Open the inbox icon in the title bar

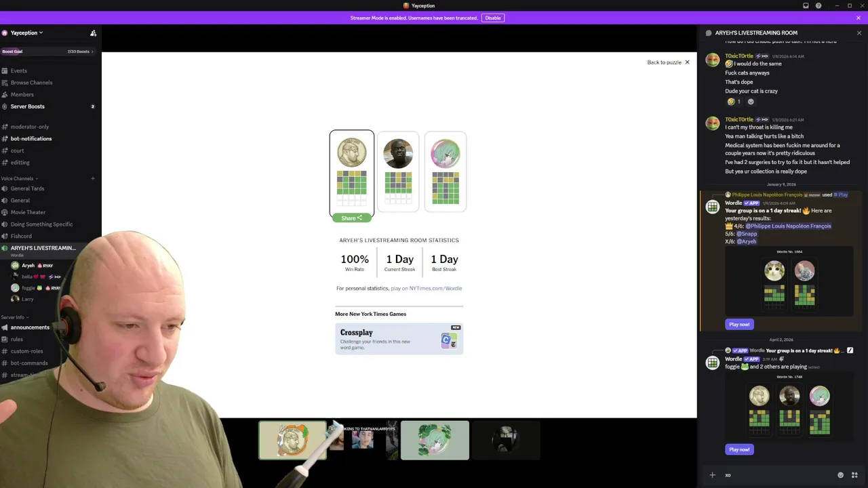click(806, 5)
